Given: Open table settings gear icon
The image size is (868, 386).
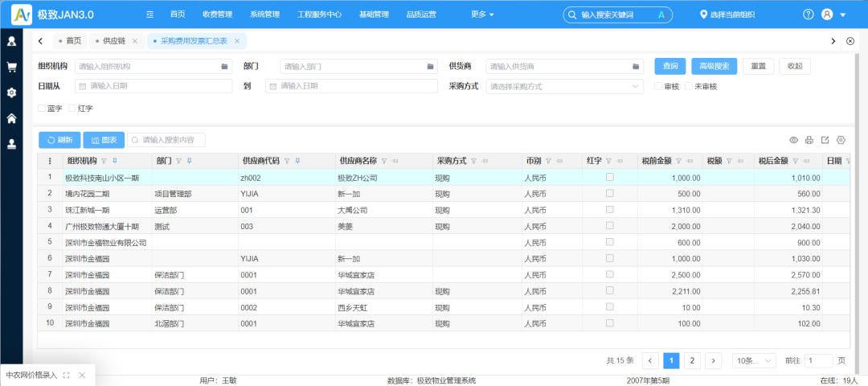Looking at the screenshot, I should pyautogui.click(x=841, y=140).
